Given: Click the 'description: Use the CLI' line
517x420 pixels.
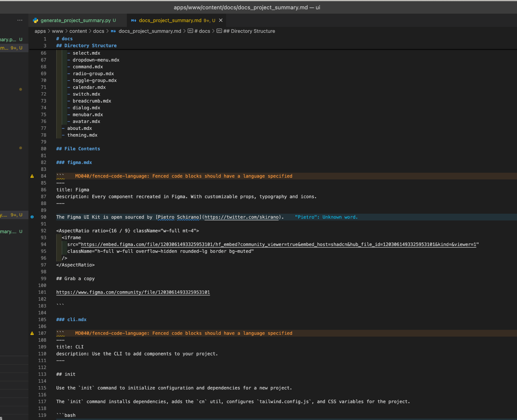Looking at the screenshot, I should (x=137, y=354).
